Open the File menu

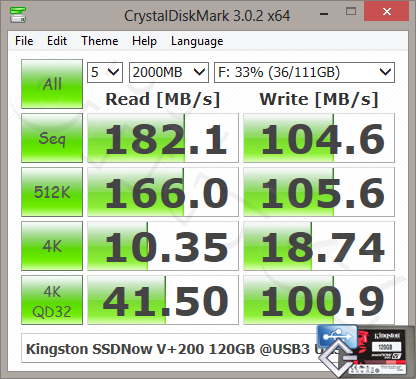[24, 41]
